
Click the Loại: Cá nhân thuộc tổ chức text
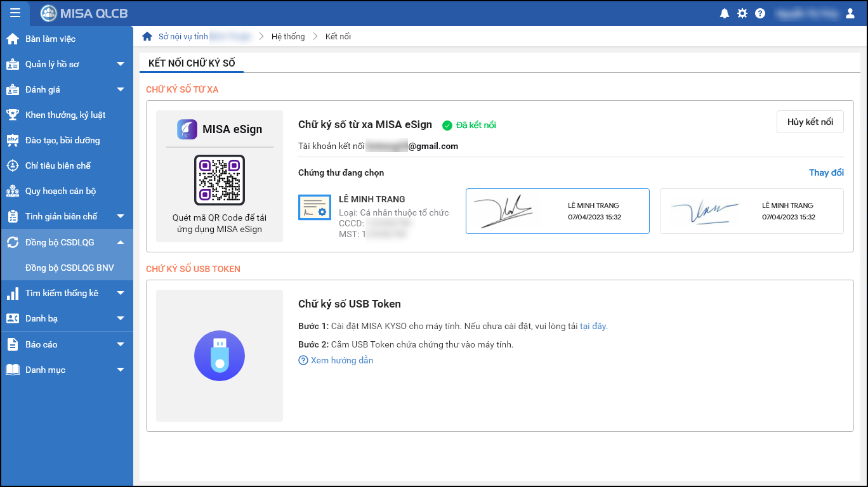394,212
